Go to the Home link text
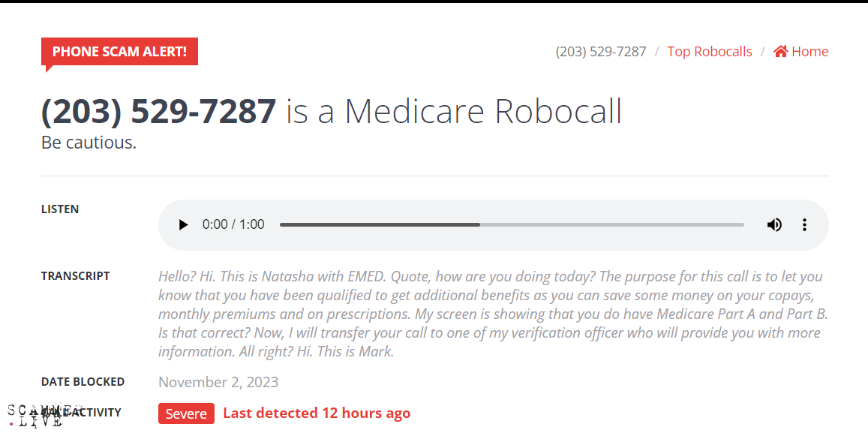The width and height of the screenshot is (868, 436). [x=810, y=52]
